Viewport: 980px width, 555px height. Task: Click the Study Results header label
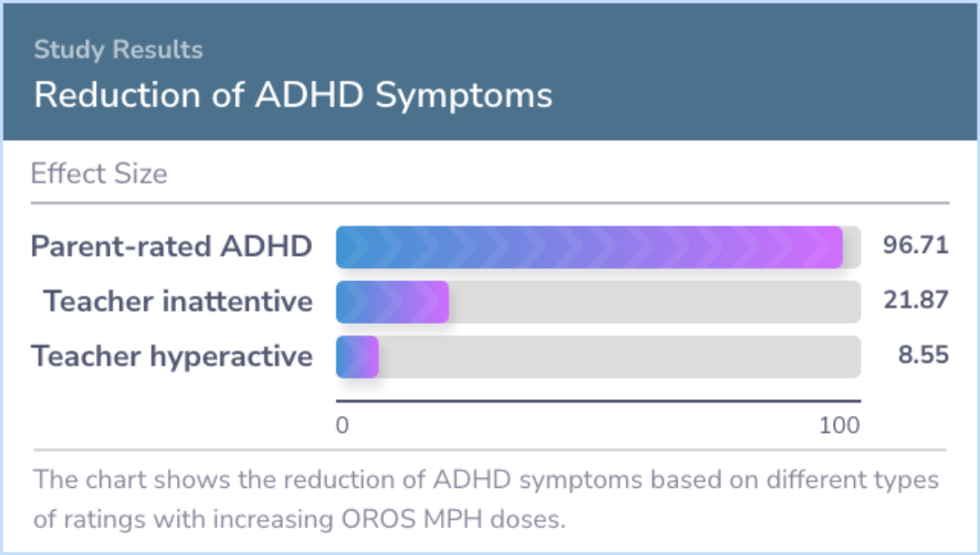click(x=118, y=49)
